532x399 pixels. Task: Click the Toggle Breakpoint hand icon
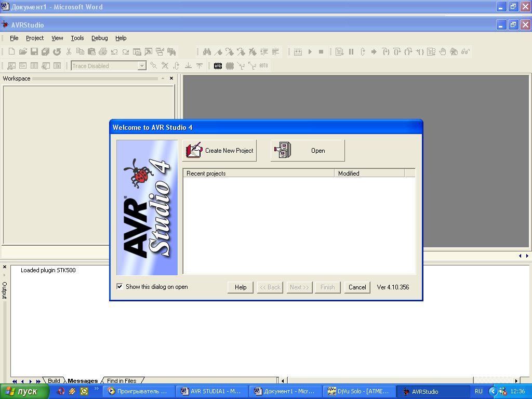click(443, 51)
